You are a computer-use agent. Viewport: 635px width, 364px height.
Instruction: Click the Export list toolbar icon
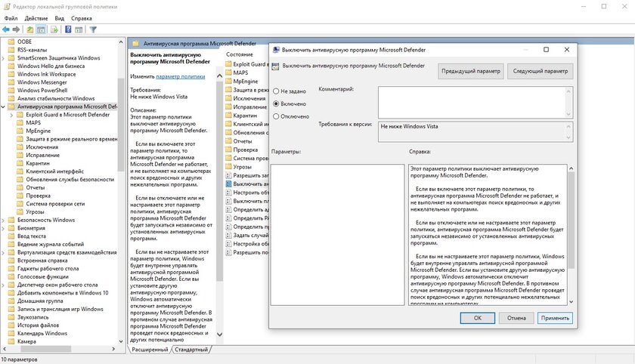click(x=54, y=29)
